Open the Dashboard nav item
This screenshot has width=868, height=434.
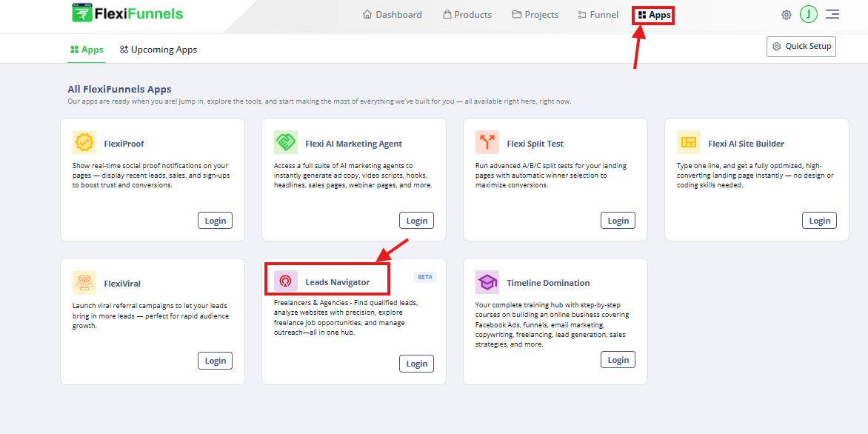coord(392,14)
